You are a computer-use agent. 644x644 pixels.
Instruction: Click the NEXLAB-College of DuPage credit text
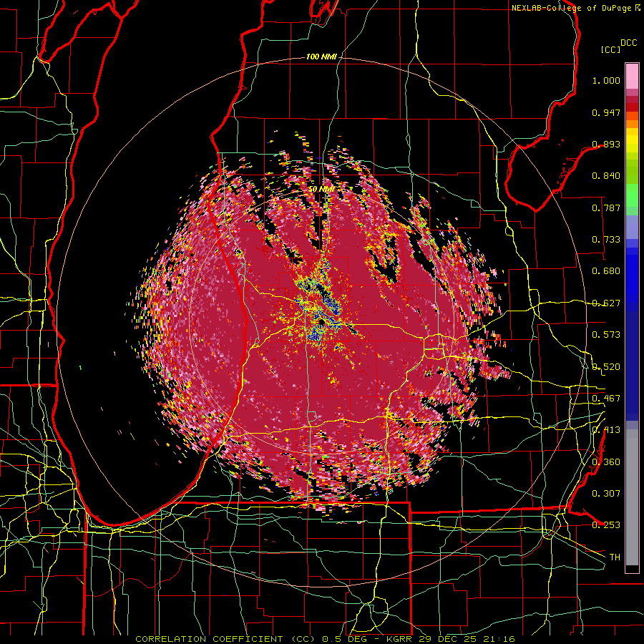tap(571, 8)
